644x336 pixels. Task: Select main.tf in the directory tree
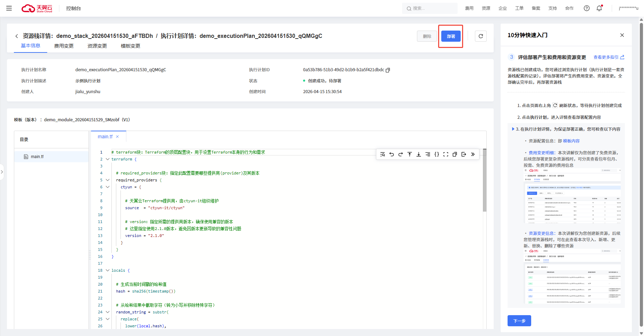coord(37,157)
